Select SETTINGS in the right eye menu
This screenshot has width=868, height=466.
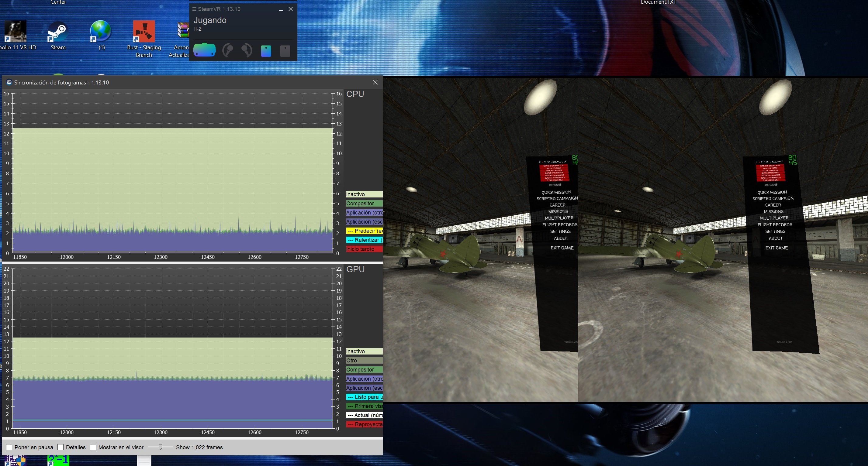(775, 231)
